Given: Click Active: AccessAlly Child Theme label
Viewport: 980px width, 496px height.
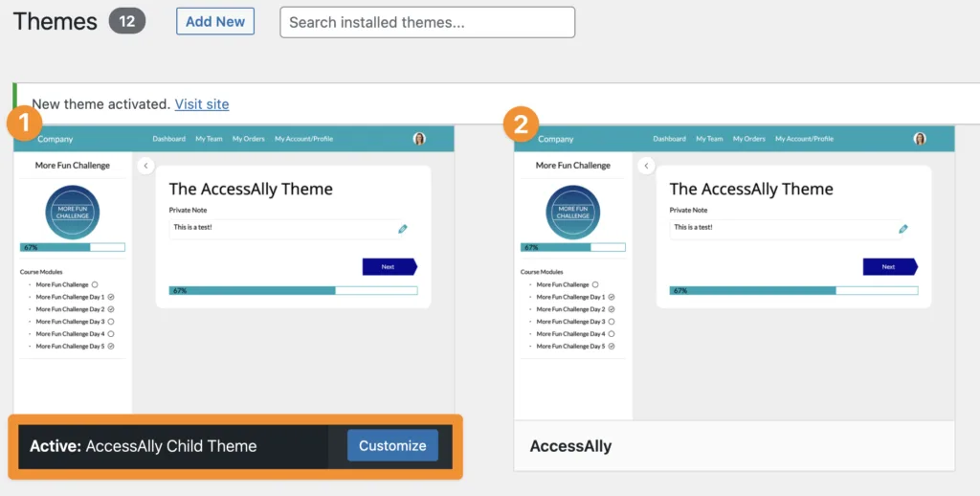Looking at the screenshot, I should click(144, 446).
